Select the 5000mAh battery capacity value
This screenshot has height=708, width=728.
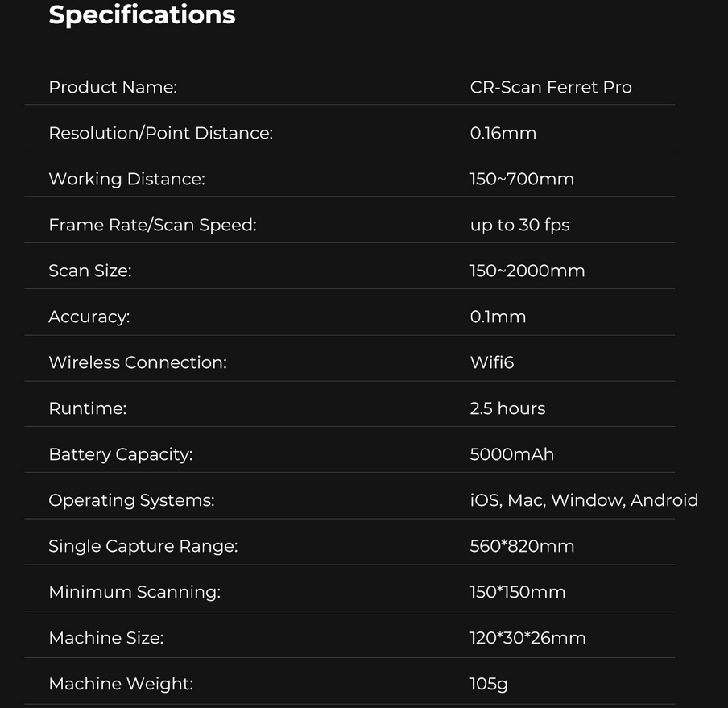(512, 454)
